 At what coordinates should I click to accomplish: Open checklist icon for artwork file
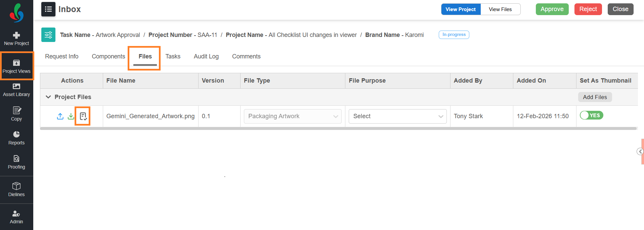(x=83, y=116)
